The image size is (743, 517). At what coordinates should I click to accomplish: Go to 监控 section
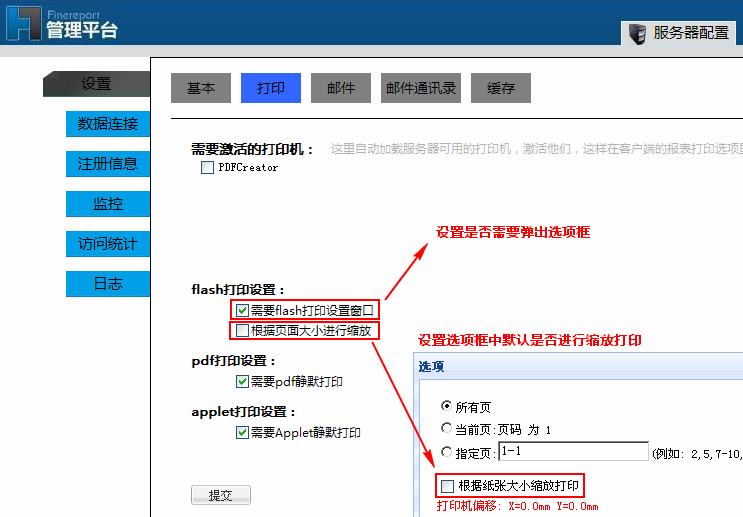pos(108,204)
